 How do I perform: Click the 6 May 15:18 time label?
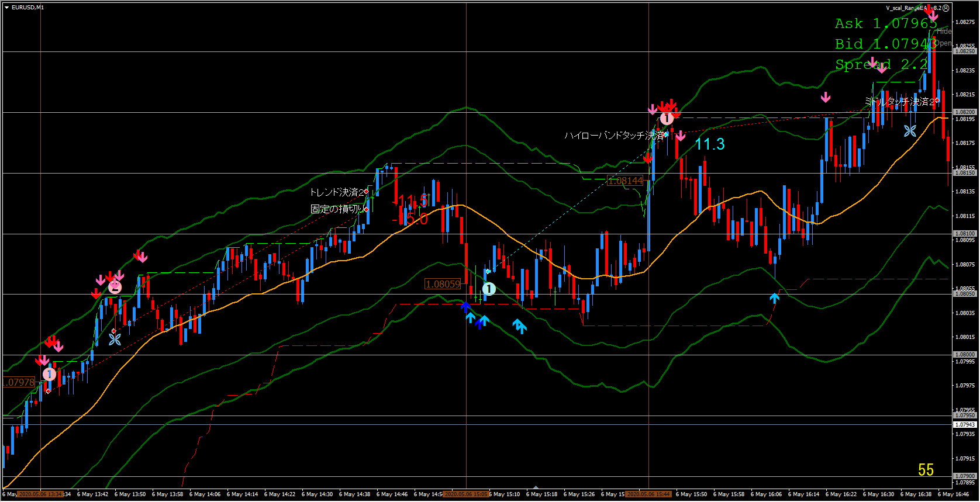[541, 494]
